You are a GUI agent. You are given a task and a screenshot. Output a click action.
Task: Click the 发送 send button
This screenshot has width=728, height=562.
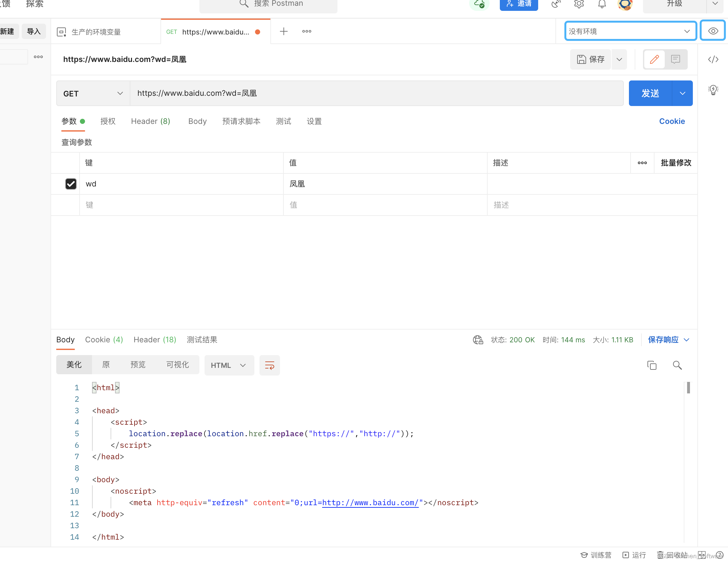coord(650,93)
